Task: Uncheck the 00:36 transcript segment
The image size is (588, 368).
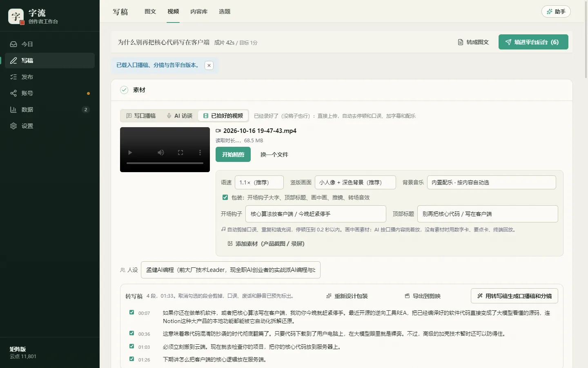Action: (x=131, y=333)
